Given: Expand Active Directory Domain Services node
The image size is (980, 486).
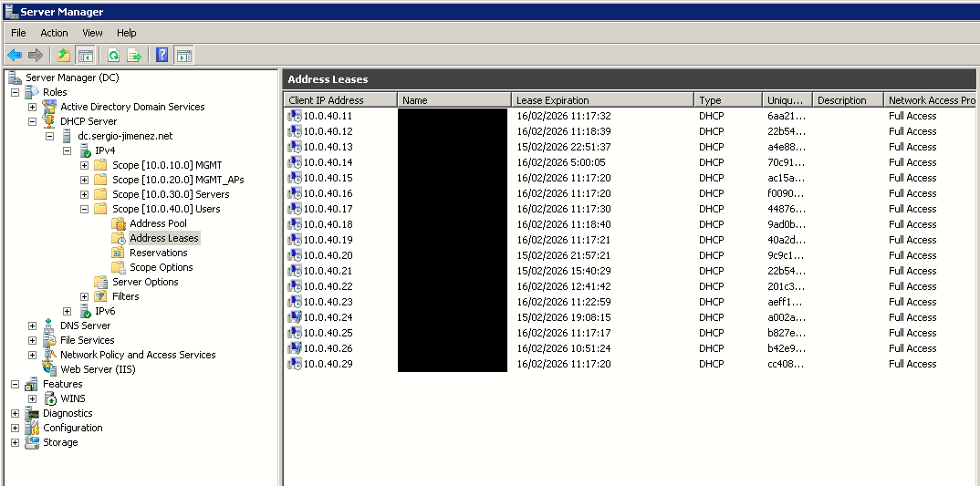Looking at the screenshot, I should (x=33, y=107).
